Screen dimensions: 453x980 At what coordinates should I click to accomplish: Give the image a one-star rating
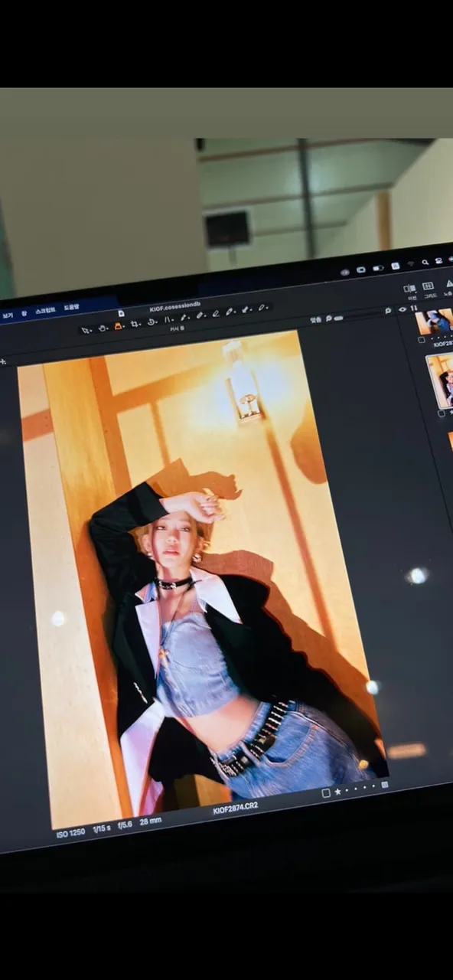coord(337,791)
